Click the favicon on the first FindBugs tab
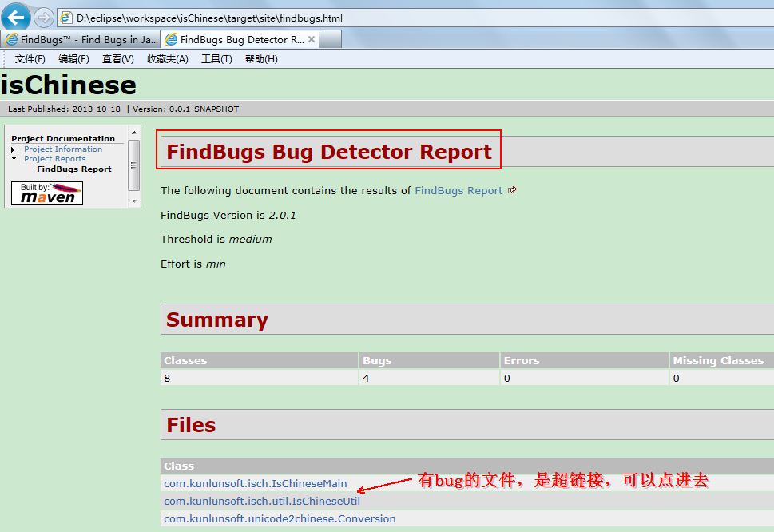The height and width of the screenshot is (532, 774). [x=12, y=38]
